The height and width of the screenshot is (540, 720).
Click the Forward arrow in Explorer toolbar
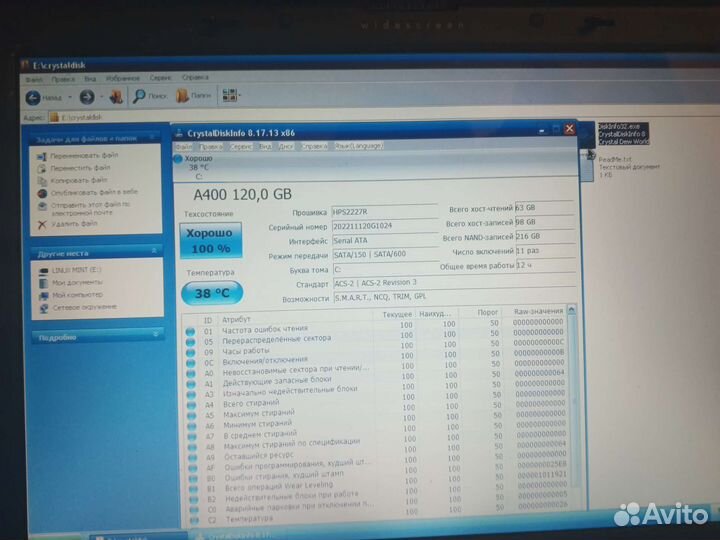point(87,97)
